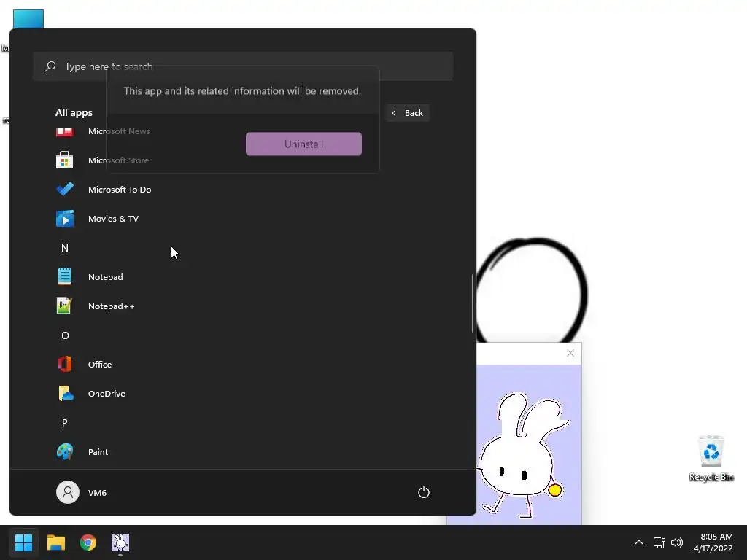Launch the Office app icon

[65, 365]
